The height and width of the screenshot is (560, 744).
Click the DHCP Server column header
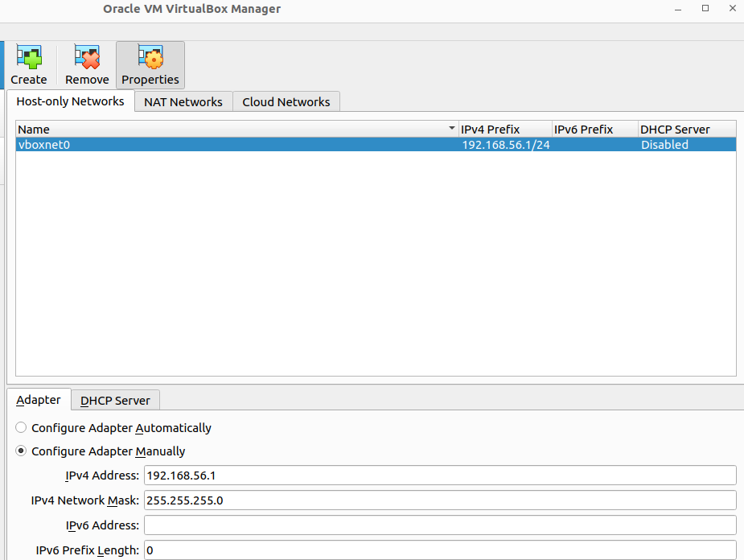(x=687, y=129)
